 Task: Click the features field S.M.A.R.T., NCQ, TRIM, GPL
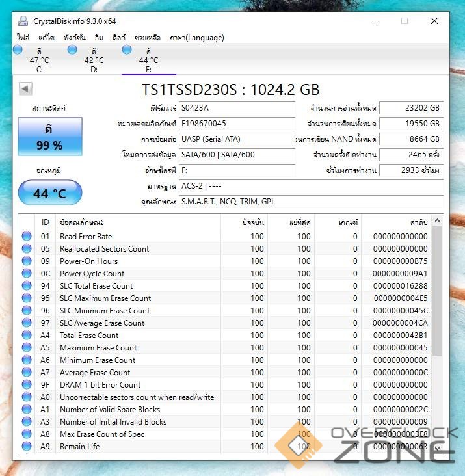(x=311, y=202)
